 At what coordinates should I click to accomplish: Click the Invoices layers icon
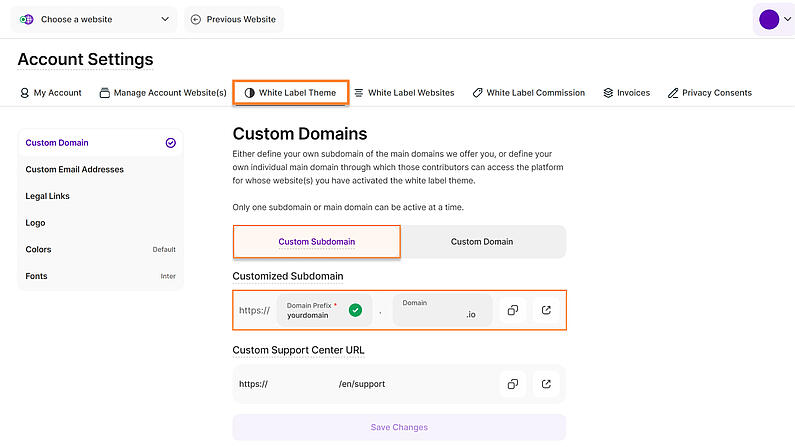tap(608, 93)
